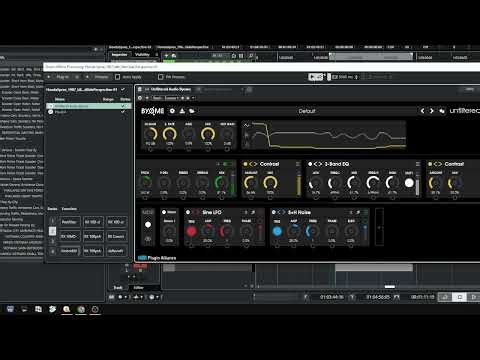Image resolution: width=480 pixels, height=360 pixels.
Task: Toggle power of S+H Noise module
Action: pyautogui.click(x=274, y=212)
